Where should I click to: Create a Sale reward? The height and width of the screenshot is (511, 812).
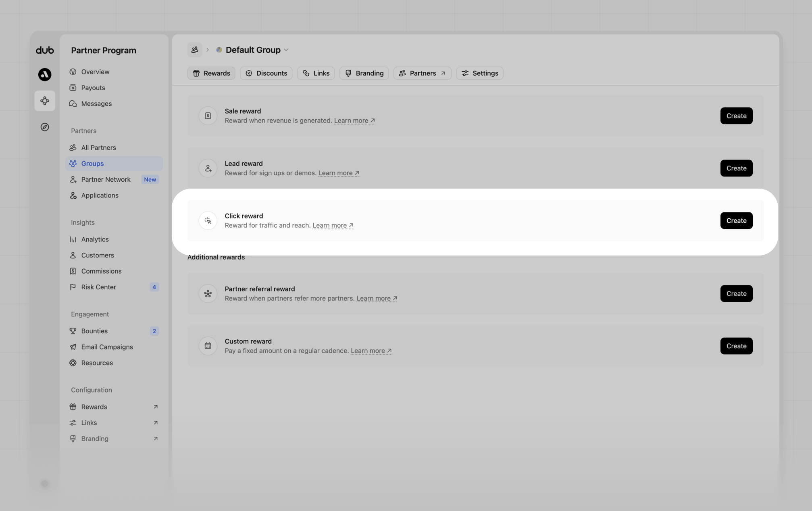click(736, 116)
